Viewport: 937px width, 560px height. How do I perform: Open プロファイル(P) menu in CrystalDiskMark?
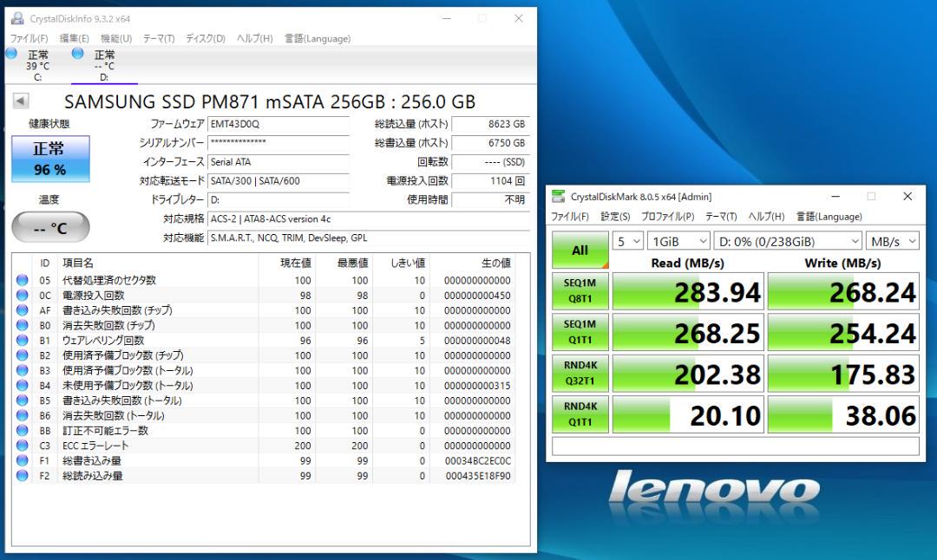(x=667, y=217)
